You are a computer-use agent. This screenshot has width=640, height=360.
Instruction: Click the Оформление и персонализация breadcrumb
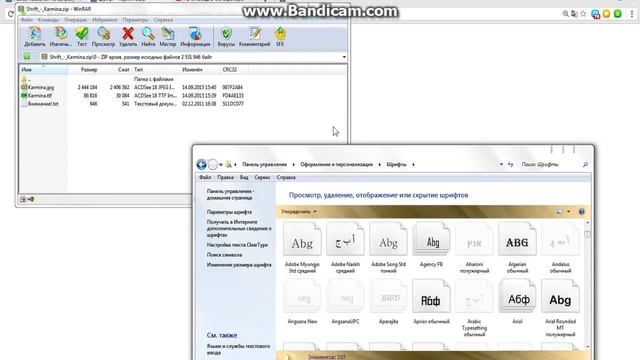point(336,164)
